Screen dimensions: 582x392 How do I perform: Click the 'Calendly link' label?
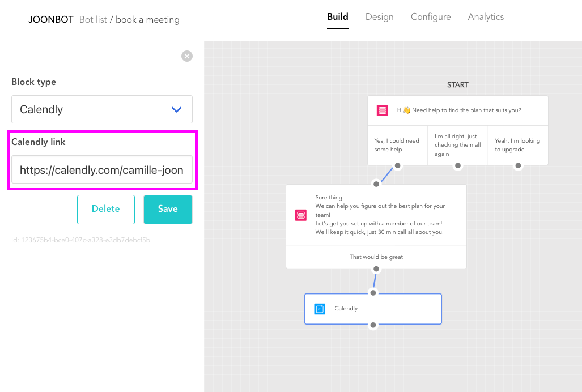point(38,142)
